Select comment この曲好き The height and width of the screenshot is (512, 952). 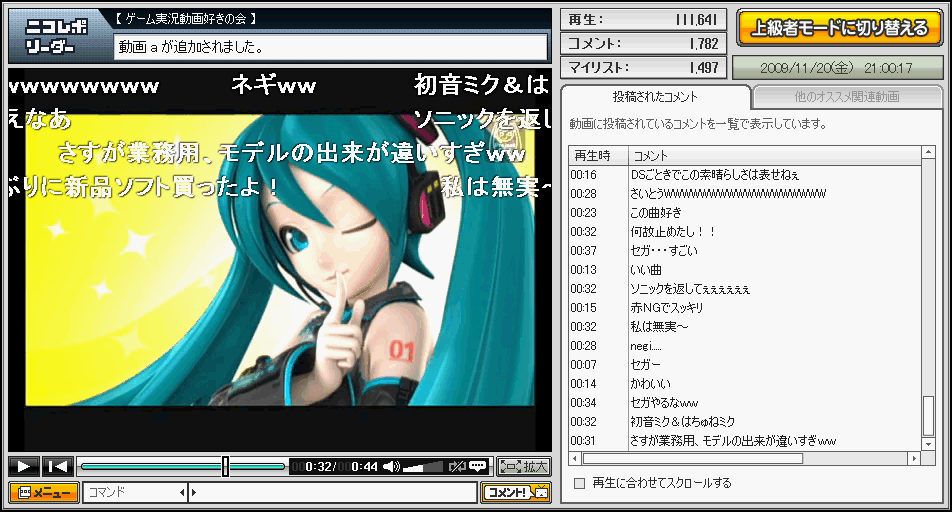tap(745, 213)
